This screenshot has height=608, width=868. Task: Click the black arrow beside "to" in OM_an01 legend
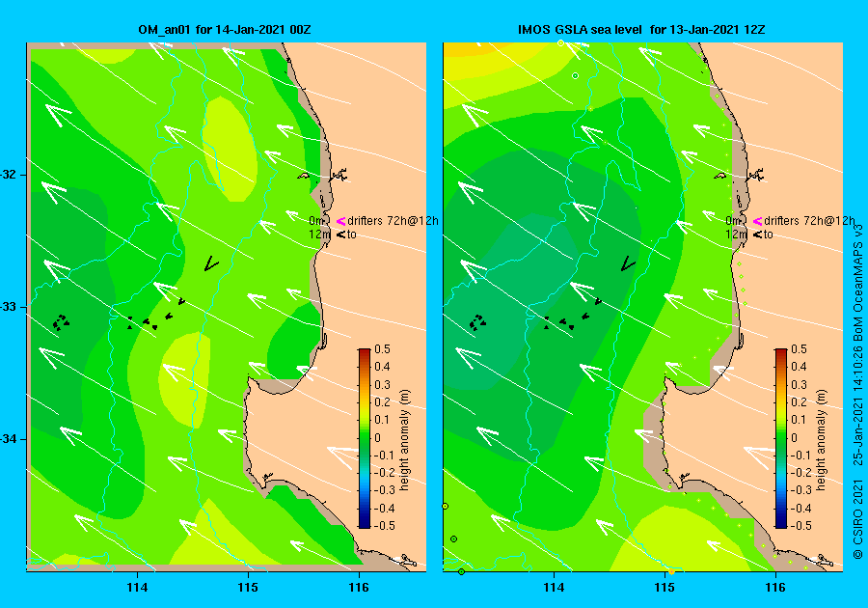[x=341, y=235]
